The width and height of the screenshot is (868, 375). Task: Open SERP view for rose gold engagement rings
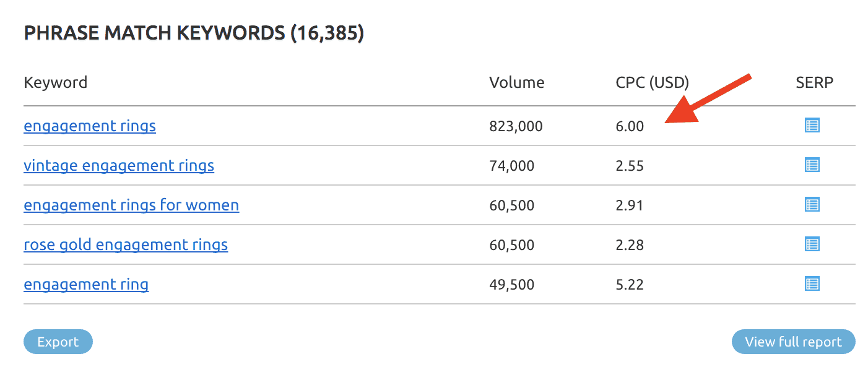coord(811,244)
